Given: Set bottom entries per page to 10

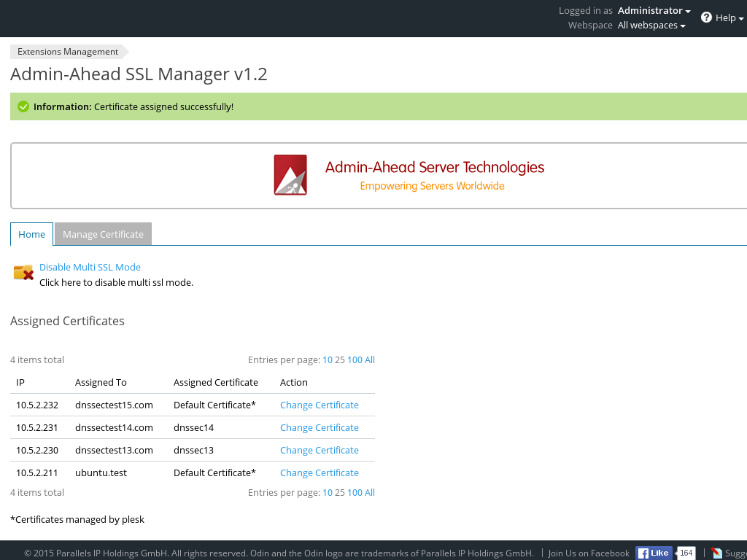Looking at the screenshot, I should click(328, 493).
